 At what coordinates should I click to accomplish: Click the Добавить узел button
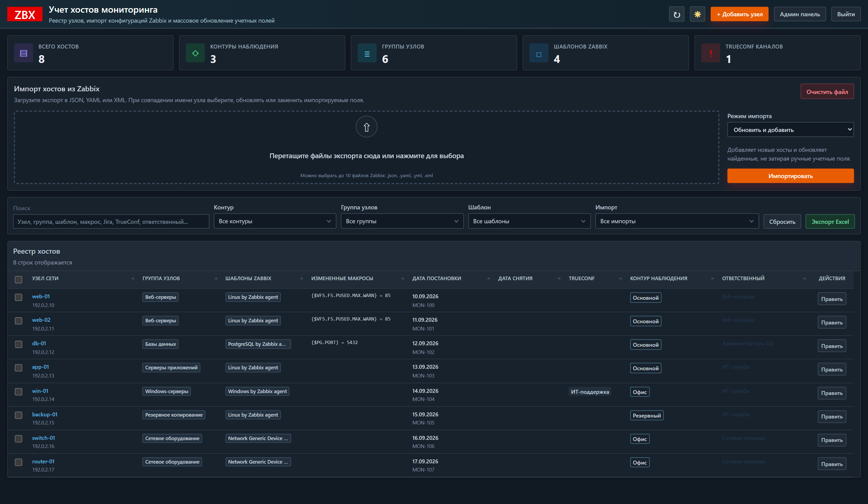(740, 14)
